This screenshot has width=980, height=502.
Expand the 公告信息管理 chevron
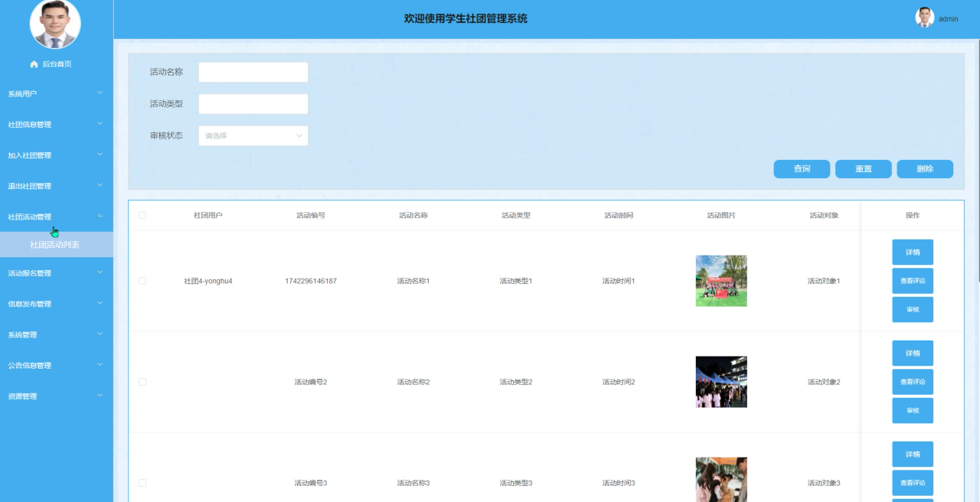coord(100,364)
